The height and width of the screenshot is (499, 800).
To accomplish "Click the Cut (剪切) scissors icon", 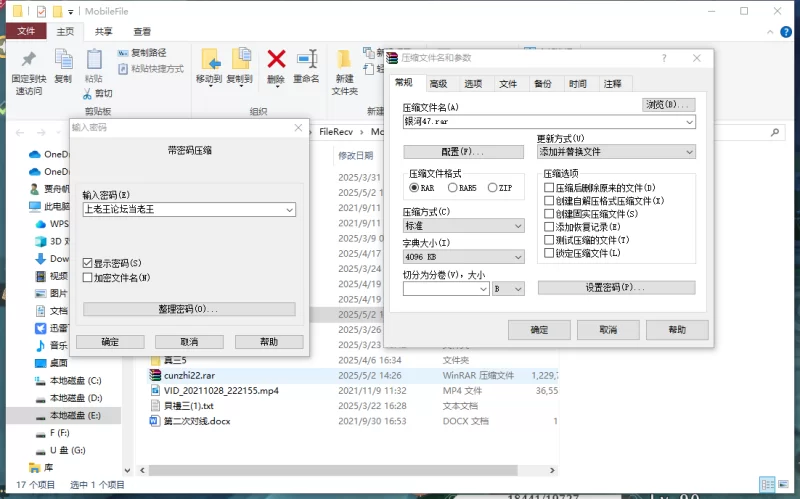I will click(x=87, y=93).
